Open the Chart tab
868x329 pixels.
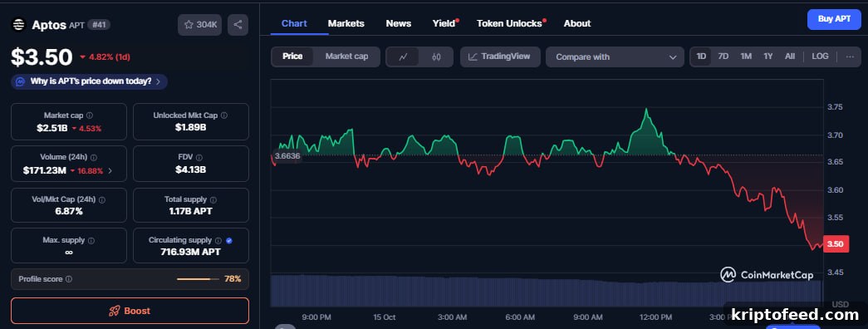point(294,23)
